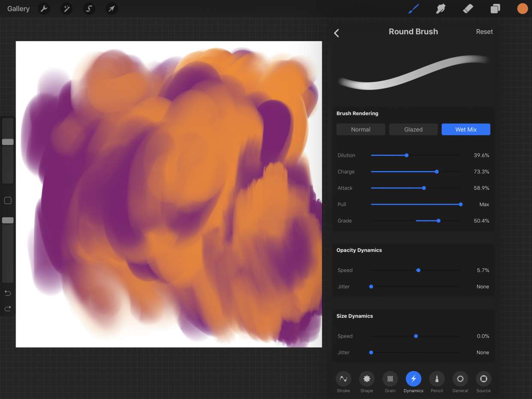
Task: Open the orange active color swatch
Action: coord(522,9)
